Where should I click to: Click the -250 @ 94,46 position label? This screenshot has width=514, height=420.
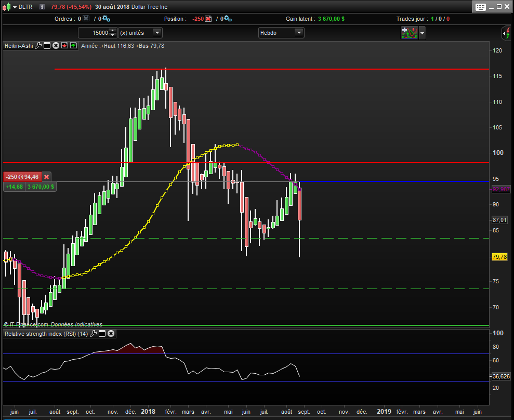click(x=22, y=177)
